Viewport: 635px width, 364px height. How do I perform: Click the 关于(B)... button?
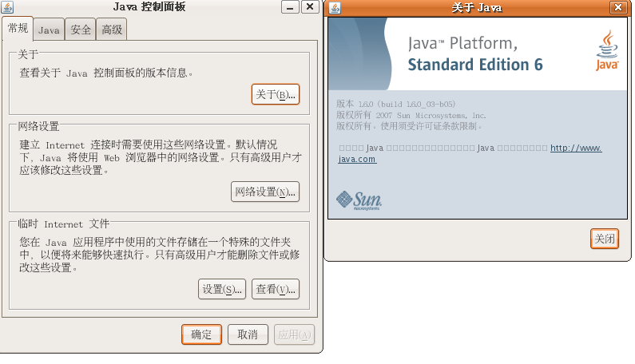pos(276,94)
